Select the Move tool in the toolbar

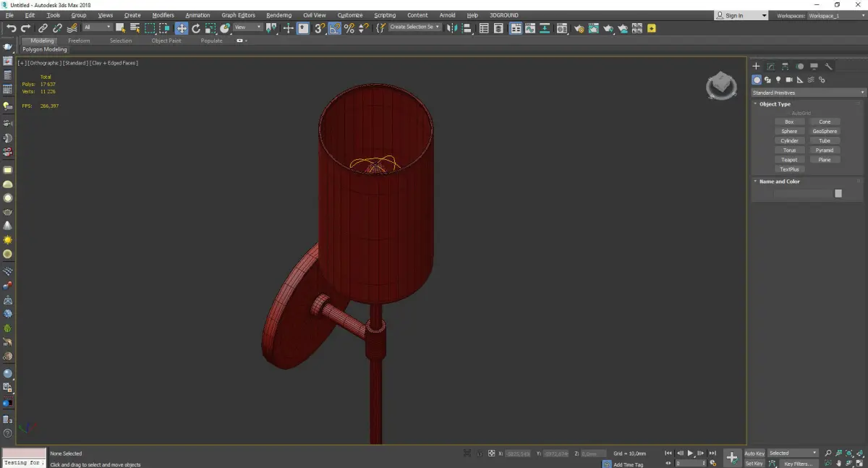(x=181, y=28)
